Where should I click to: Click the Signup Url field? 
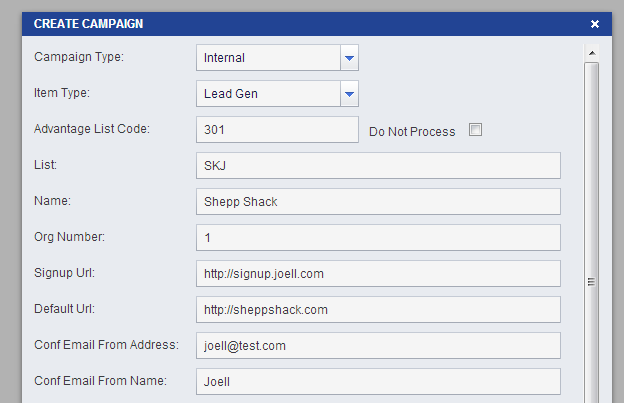(x=378, y=274)
